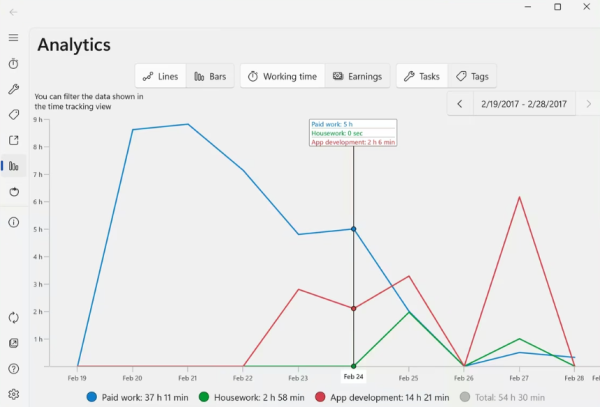Click the App development point on Feb 24
The height and width of the screenshot is (407, 600).
pos(354,308)
